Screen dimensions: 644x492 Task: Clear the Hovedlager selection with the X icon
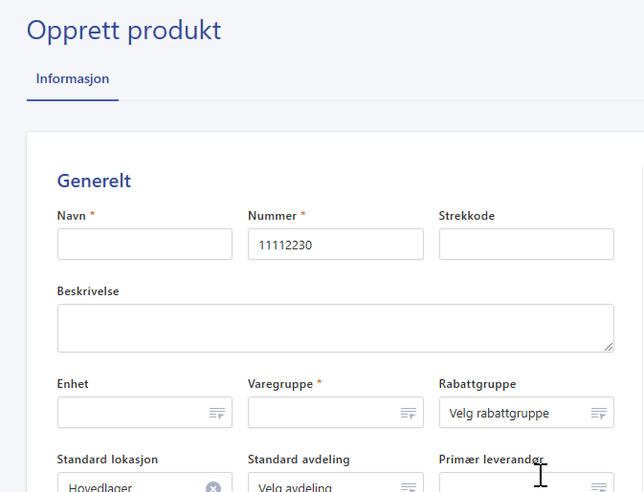[213, 487]
